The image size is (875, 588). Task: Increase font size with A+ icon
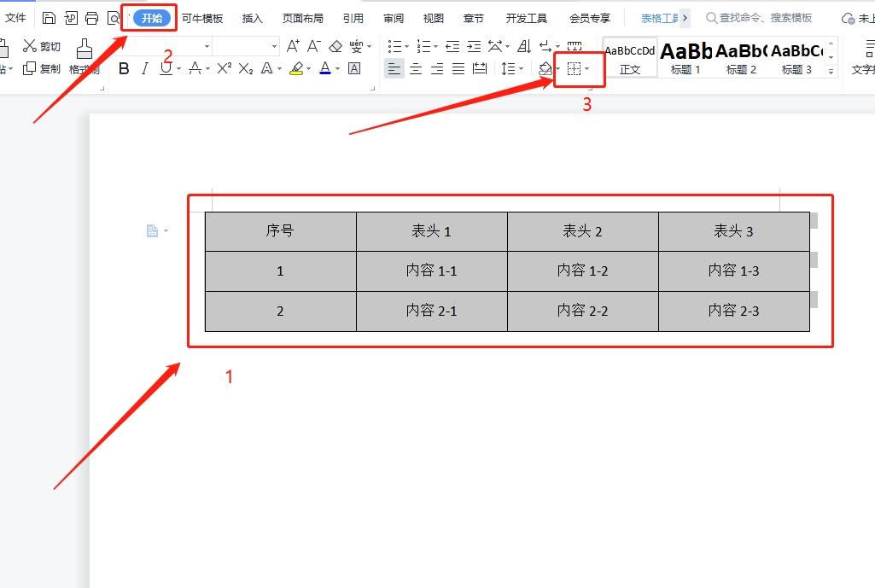293,46
